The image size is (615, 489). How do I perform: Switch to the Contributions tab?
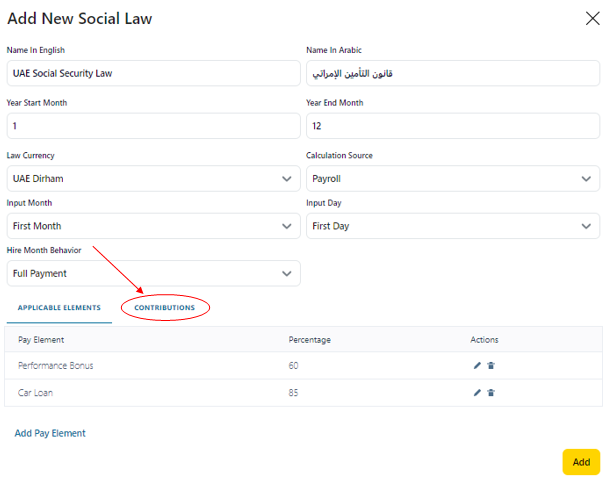(165, 308)
